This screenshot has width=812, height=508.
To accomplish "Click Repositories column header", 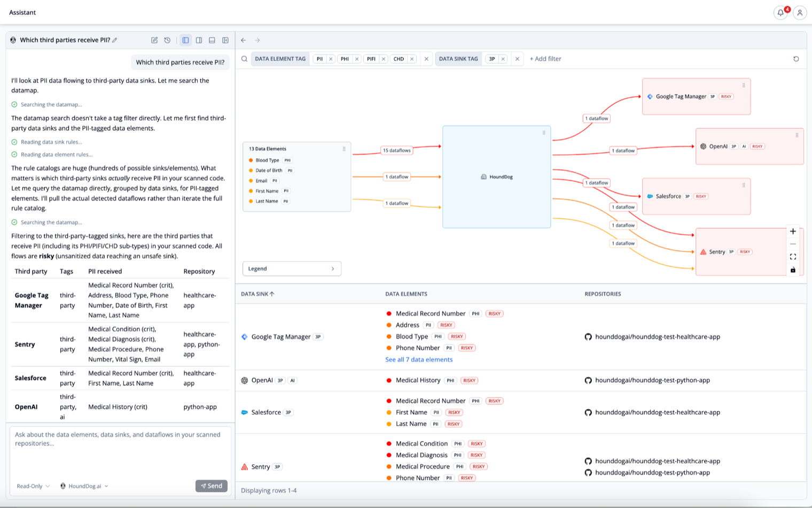I will pos(603,294).
